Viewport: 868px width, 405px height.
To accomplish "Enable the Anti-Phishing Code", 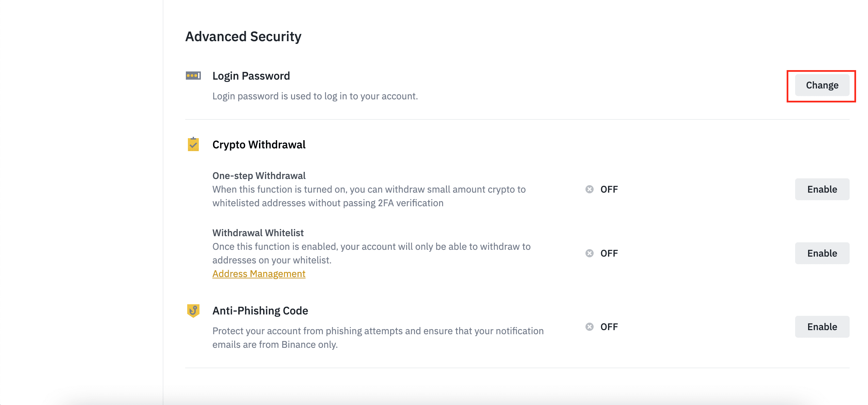I will coord(822,327).
